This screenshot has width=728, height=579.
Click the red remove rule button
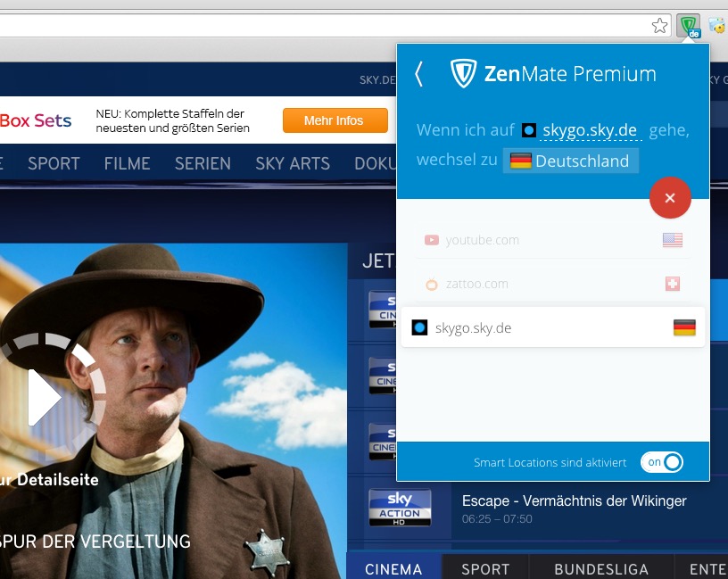pyautogui.click(x=670, y=197)
